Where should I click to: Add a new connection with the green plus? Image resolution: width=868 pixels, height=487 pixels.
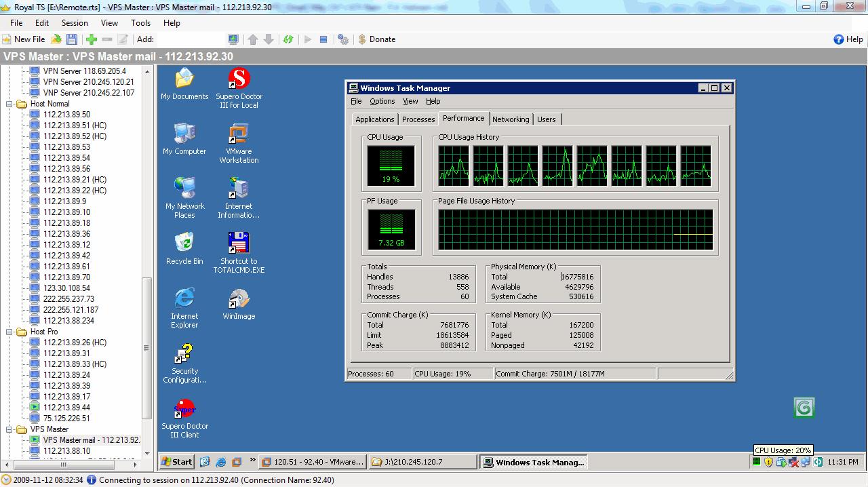pos(91,39)
